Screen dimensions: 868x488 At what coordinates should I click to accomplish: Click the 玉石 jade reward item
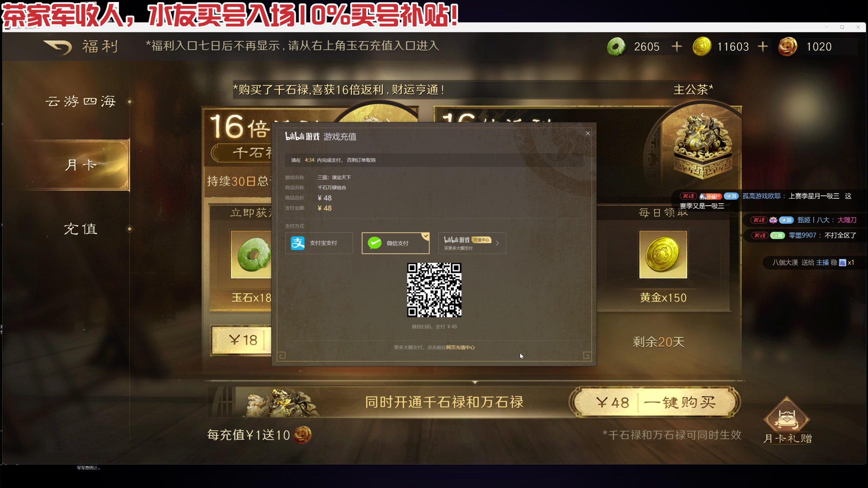pyautogui.click(x=252, y=255)
